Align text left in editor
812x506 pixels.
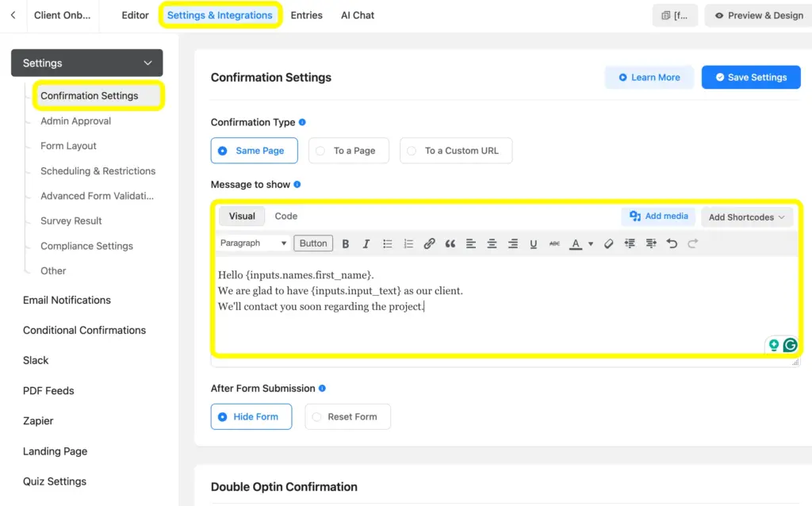pos(471,243)
